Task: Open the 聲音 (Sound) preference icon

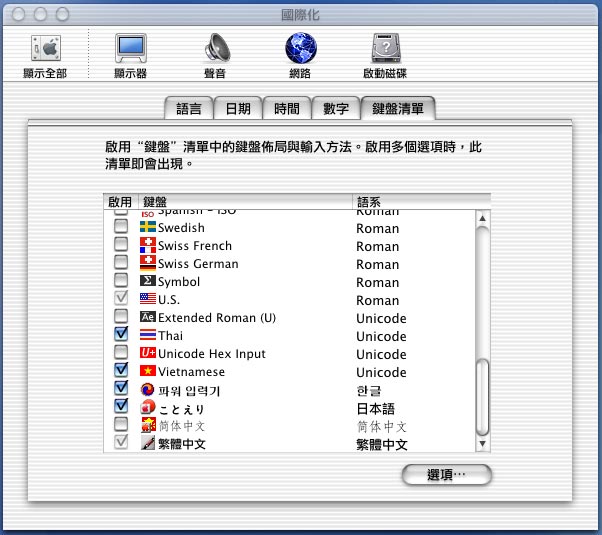Action: (x=214, y=50)
